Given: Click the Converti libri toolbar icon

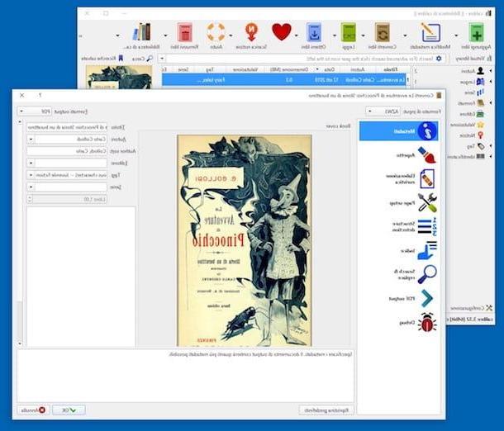Looking at the screenshot, I should [383, 32].
